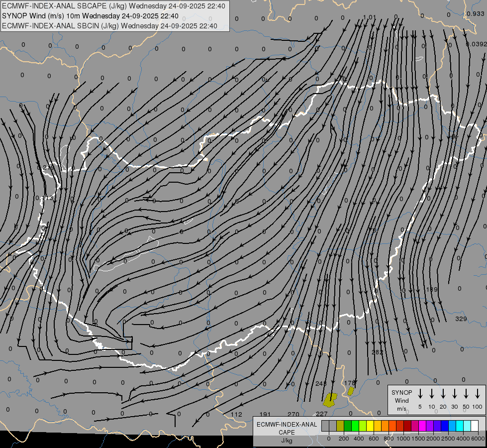Click the 6000 label on CAPE scale

click(478, 439)
